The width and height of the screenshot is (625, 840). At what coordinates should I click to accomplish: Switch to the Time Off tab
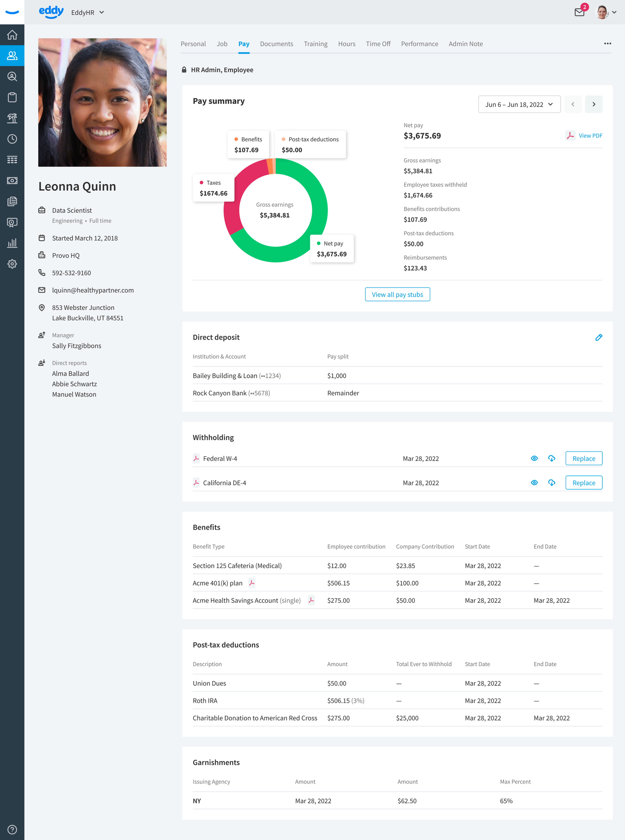(378, 44)
